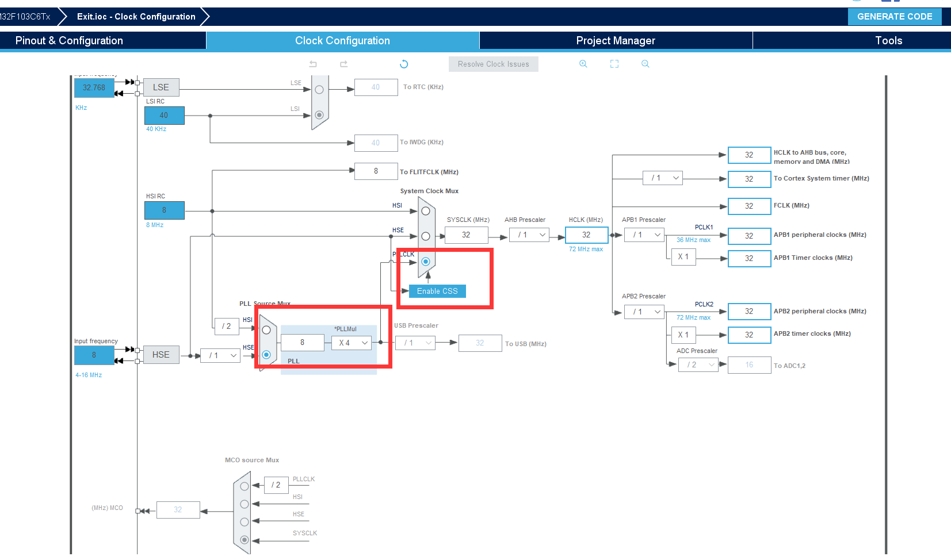Click the LSE oscillator block
951x560 pixels.
tap(161, 87)
